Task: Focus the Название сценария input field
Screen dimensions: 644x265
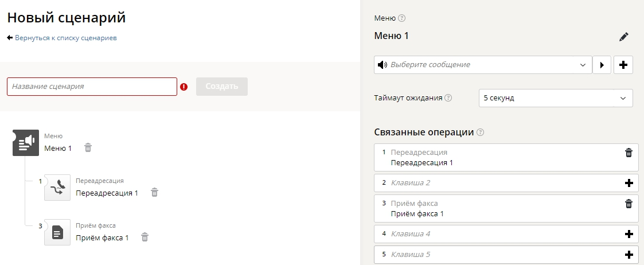Action: tap(92, 86)
